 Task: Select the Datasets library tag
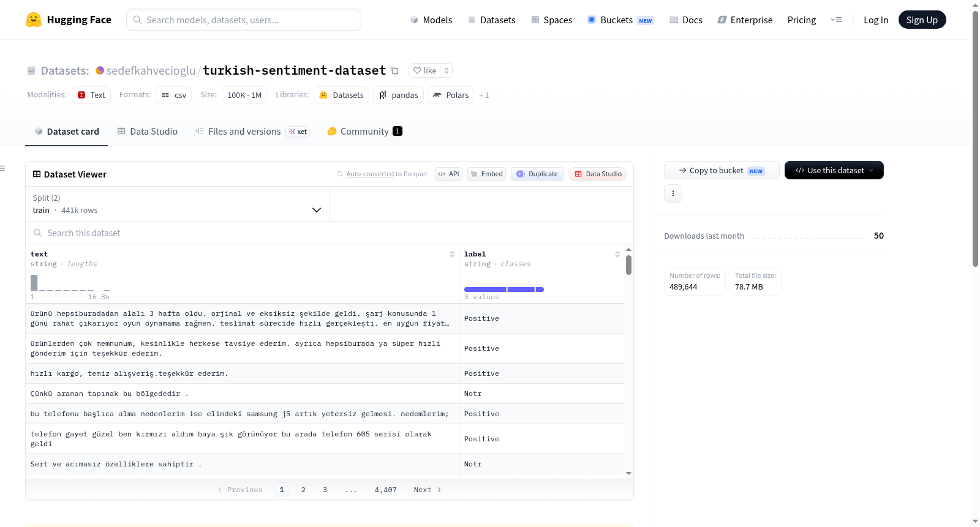pos(342,95)
